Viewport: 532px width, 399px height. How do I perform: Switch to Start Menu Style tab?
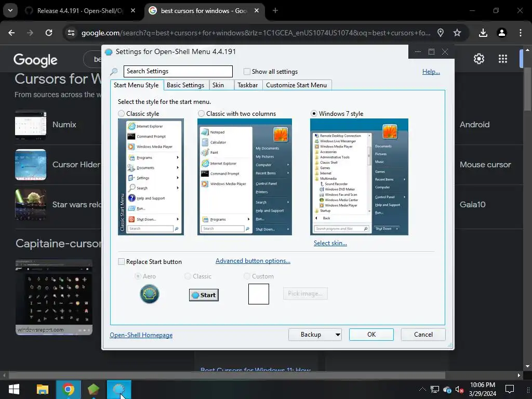(x=136, y=85)
